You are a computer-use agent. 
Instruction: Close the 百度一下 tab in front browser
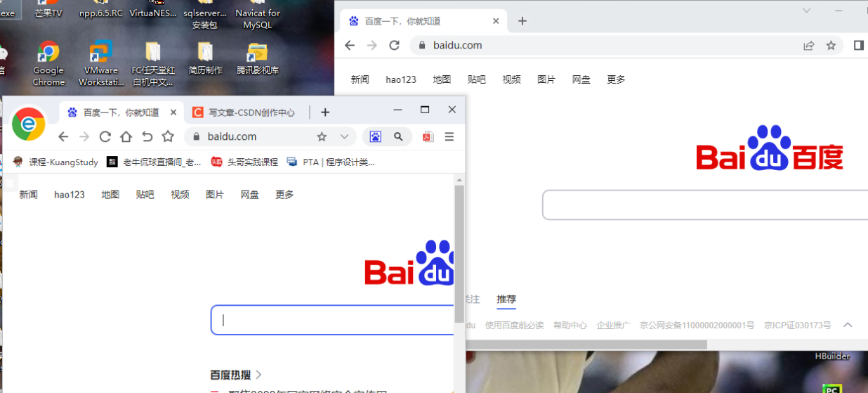coord(173,112)
